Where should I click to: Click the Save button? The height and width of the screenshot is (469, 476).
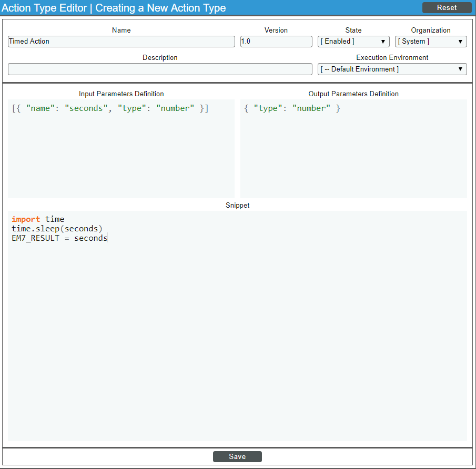click(237, 456)
